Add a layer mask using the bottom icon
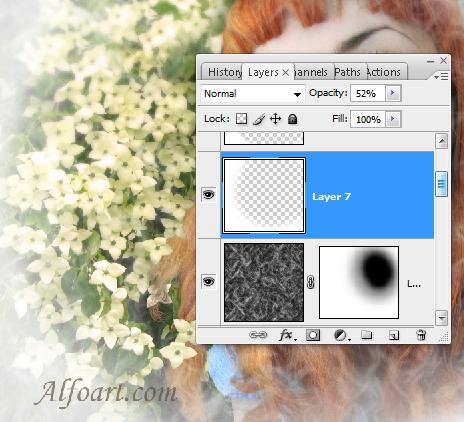464x422 pixels. tap(313, 335)
